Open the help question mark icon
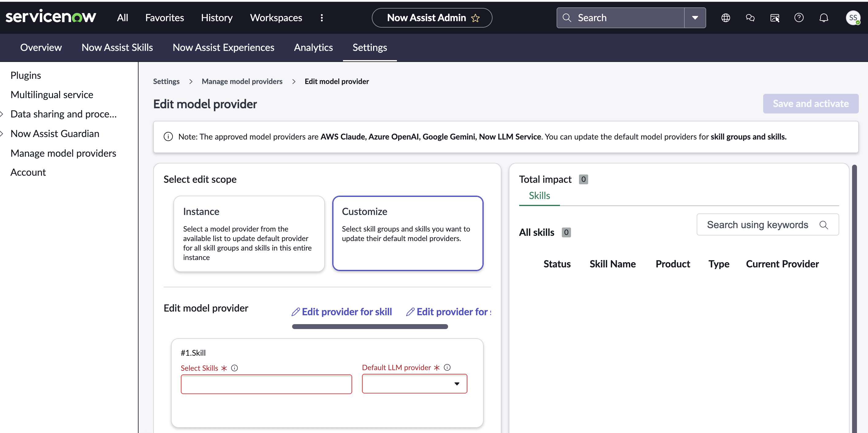The height and width of the screenshot is (433, 868). pos(799,17)
